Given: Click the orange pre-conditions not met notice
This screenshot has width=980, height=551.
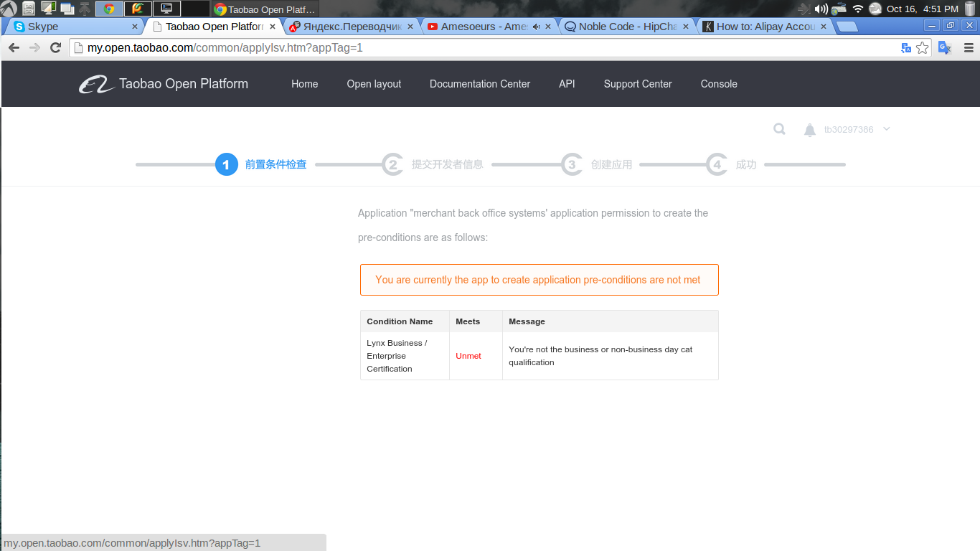Looking at the screenshot, I should pyautogui.click(x=539, y=280).
